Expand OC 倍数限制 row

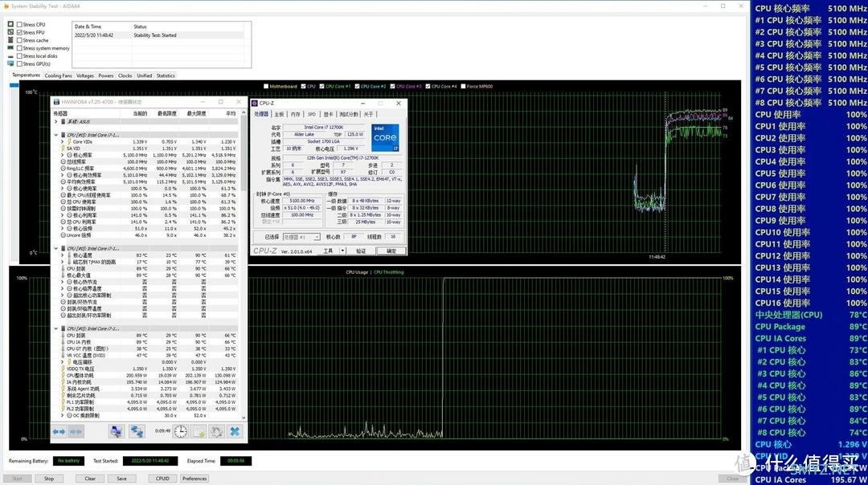pos(62,415)
